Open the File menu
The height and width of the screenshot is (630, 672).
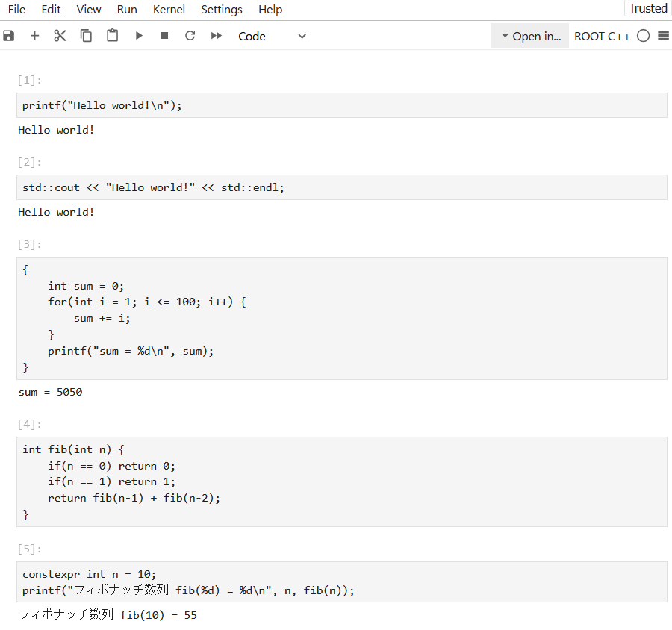[x=16, y=10]
